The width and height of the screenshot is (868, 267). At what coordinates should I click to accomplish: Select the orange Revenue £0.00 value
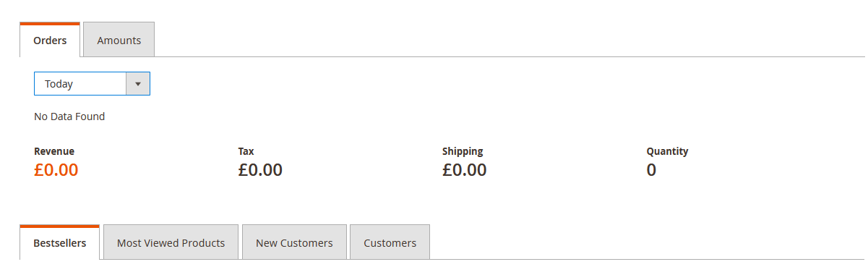tap(56, 170)
